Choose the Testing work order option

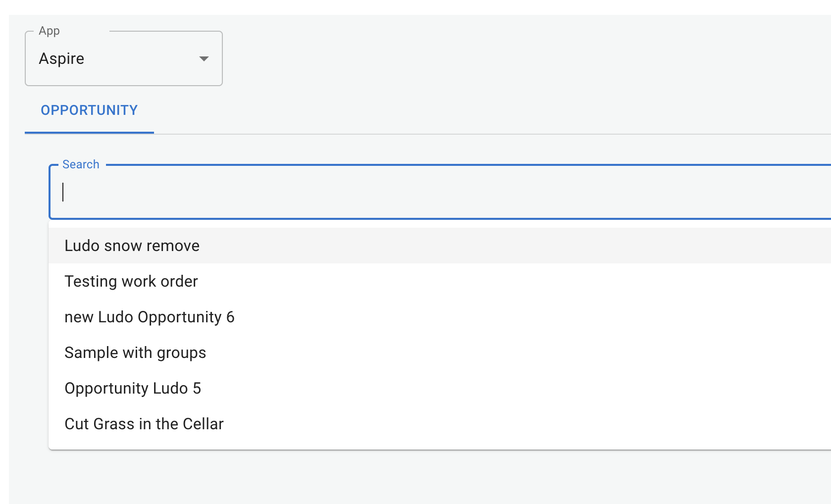pyautogui.click(x=131, y=282)
